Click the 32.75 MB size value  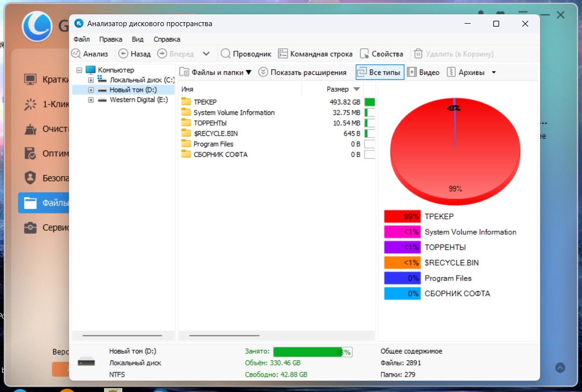coord(346,112)
